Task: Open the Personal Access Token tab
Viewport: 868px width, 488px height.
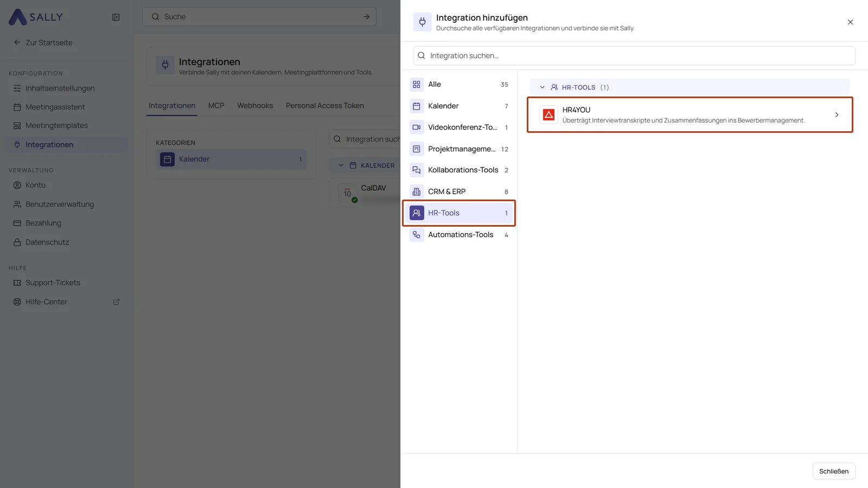Action: [325, 106]
